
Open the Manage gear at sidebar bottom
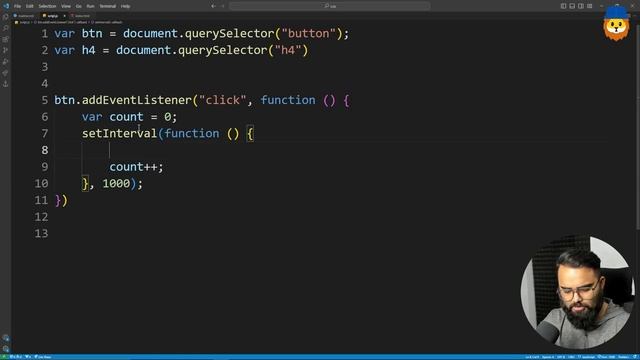click(x=6, y=349)
